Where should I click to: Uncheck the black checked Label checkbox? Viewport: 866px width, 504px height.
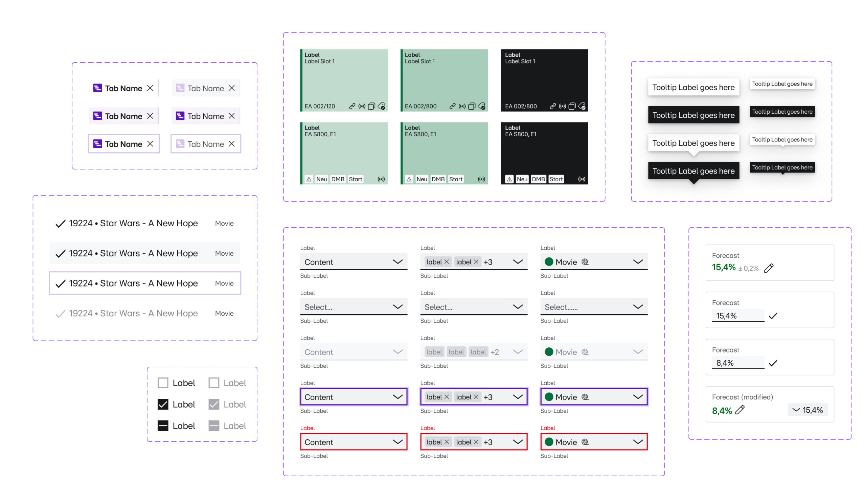click(163, 404)
